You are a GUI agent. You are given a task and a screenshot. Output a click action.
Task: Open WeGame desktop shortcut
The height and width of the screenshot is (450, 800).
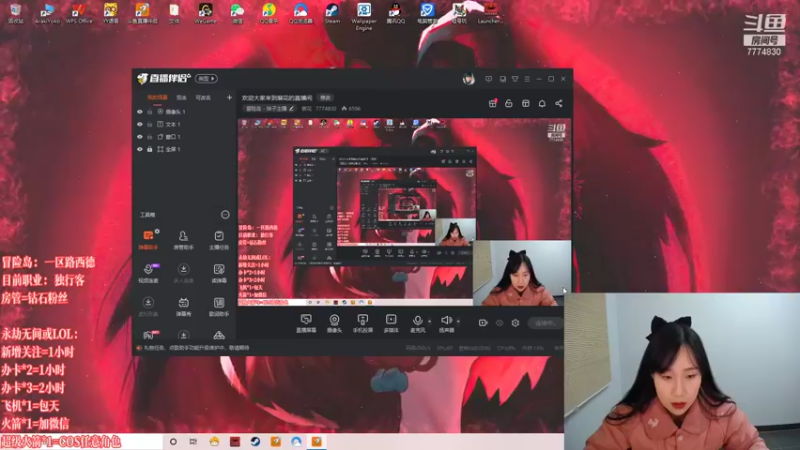(x=206, y=14)
